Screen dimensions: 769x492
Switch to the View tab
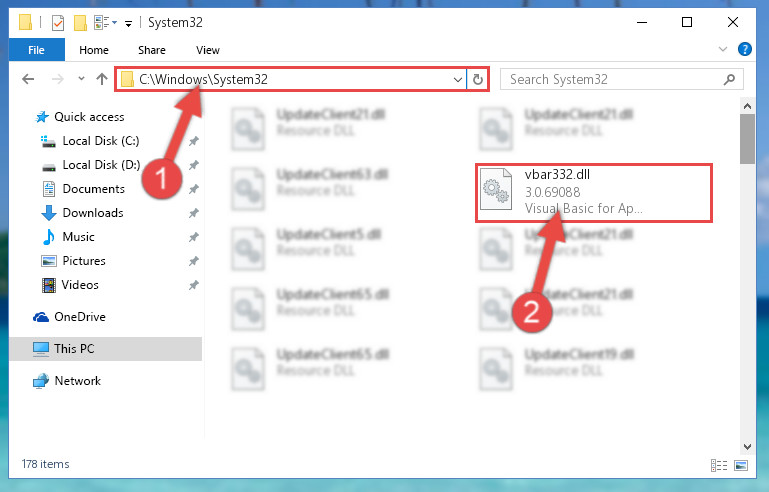[x=208, y=50]
